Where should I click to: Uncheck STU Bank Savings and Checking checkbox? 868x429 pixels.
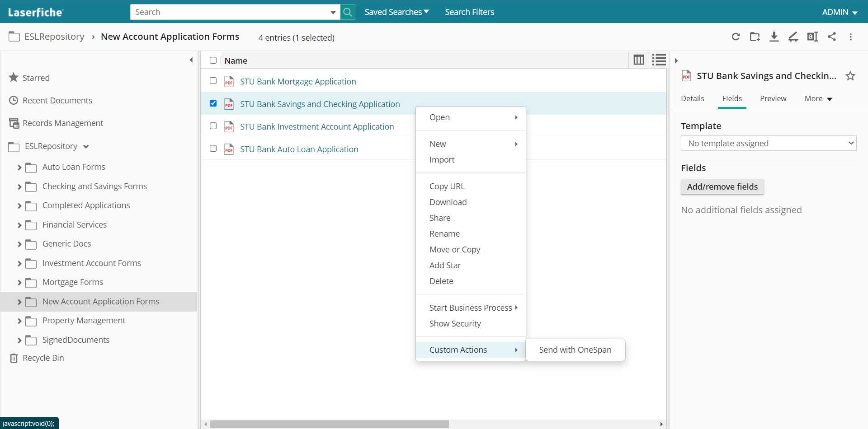point(213,103)
